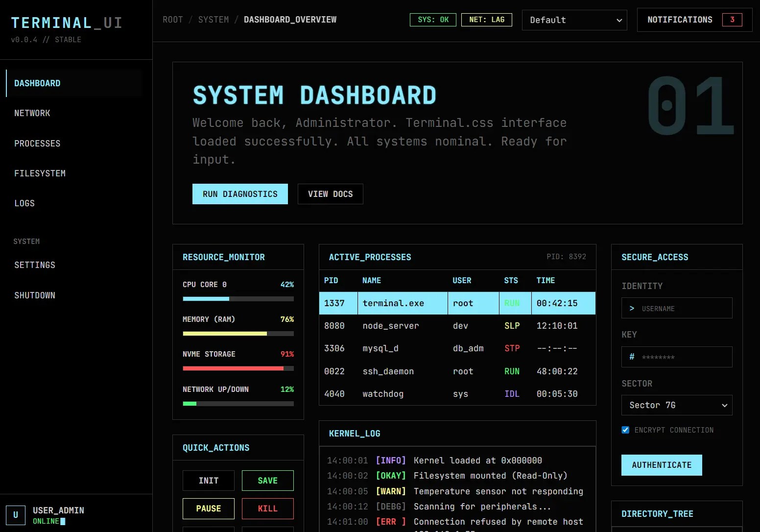Click the Authenticate button
The image size is (760, 532).
(x=662, y=465)
